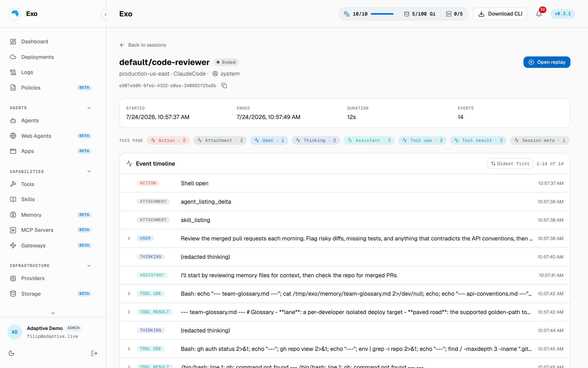Screen dimensions: 588x368
Task: Expand the team-glossary TOOL RESULT row
Action: tap(129, 312)
